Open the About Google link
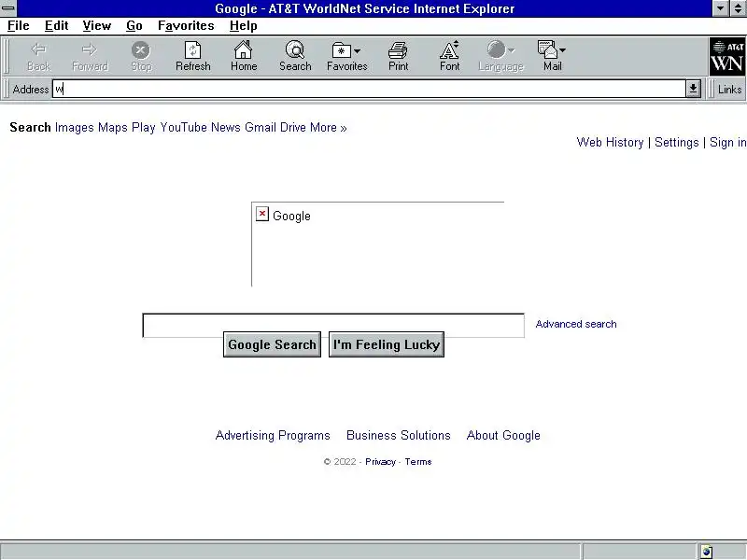Image resolution: width=747 pixels, height=560 pixels. [503, 435]
